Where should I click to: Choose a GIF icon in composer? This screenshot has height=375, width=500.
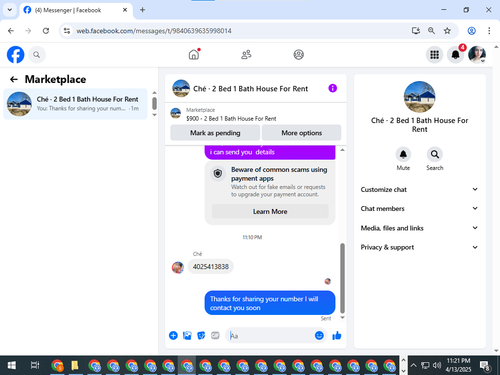(215, 335)
